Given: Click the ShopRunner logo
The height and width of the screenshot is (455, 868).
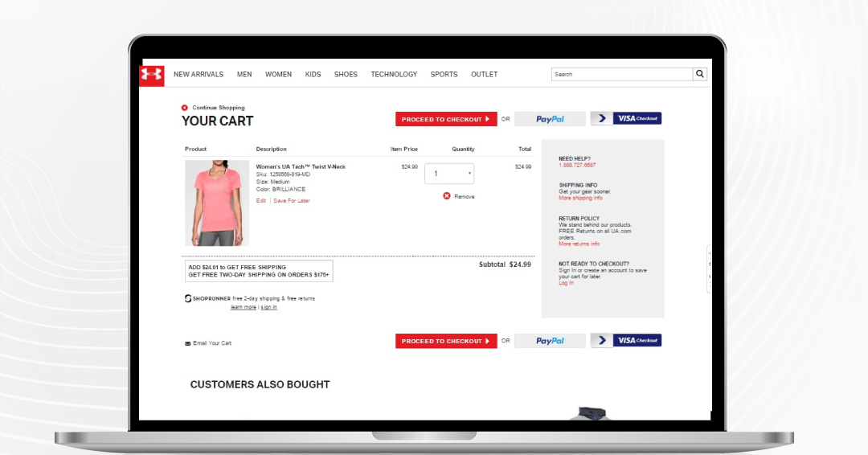Looking at the screenshot, I should (207, 298).
